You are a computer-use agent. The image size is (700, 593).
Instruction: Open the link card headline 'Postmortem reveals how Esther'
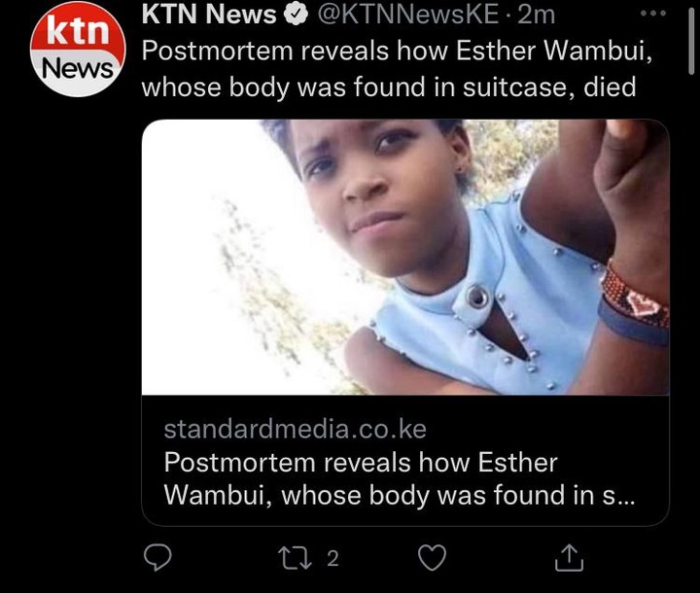(x=361, y=462)
